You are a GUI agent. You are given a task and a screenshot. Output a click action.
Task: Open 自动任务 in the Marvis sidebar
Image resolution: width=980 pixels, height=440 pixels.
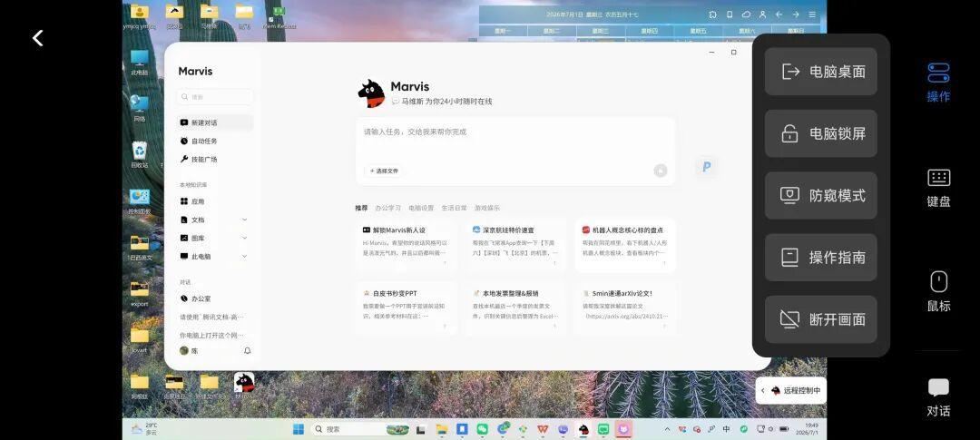(x=216, y=142)
